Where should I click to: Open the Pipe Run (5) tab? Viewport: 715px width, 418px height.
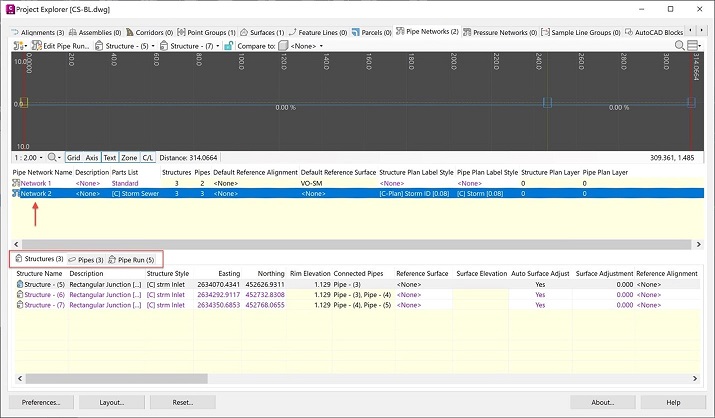tap(131, 259)
